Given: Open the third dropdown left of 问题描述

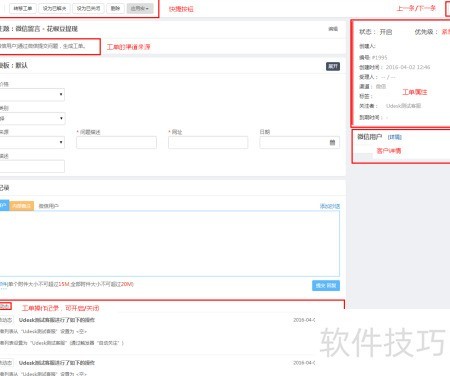Looking at the screenshot, I should [x=32, y=142].
